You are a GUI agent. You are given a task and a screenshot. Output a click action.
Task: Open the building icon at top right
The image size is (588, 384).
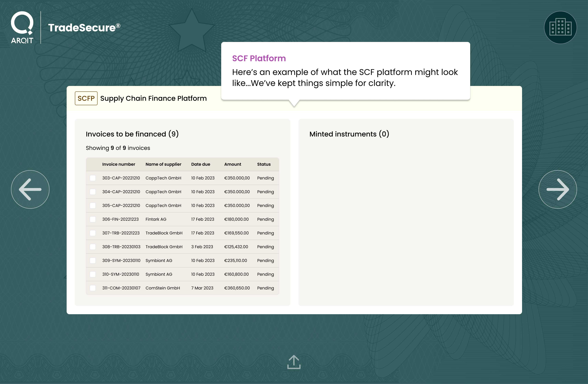(560, 28)
